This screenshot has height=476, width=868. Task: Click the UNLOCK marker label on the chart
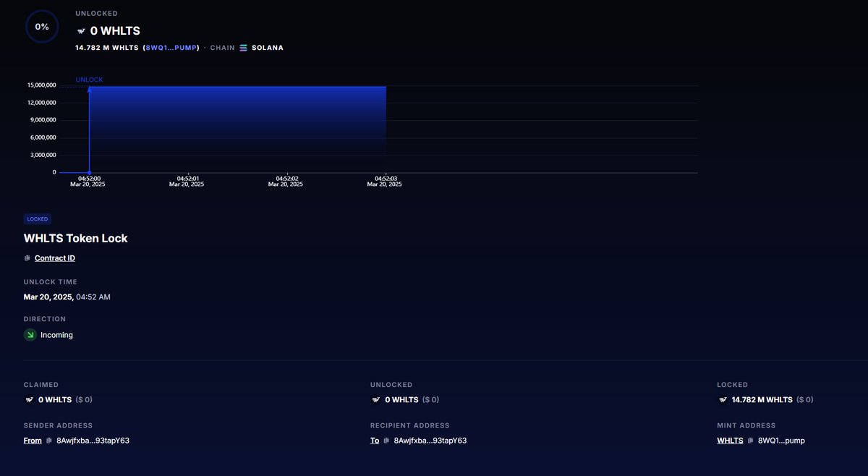pos(89,80)
